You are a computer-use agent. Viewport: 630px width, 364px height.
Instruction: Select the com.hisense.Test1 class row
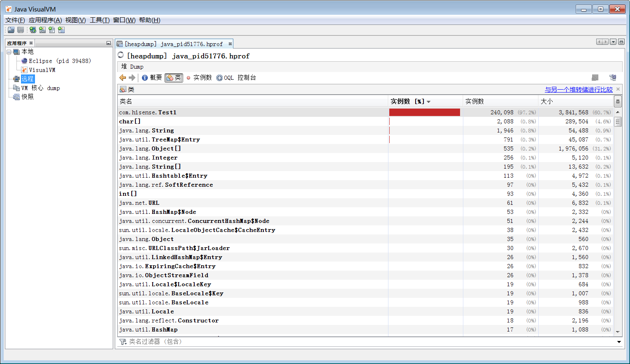point(365,112)
